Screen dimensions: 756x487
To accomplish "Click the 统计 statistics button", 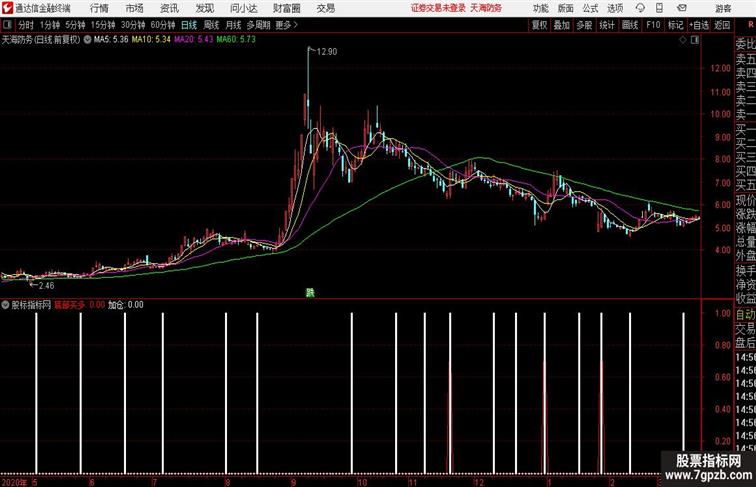I will click(607, 25).
